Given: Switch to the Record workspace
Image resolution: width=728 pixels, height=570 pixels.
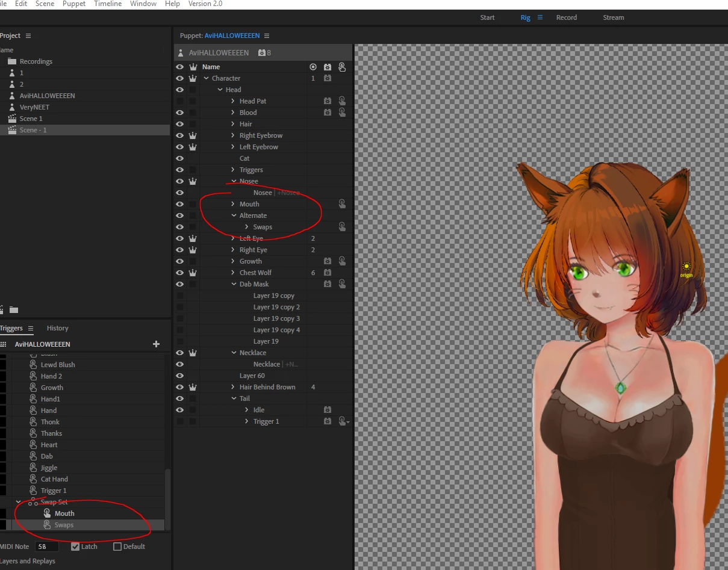Looking at the screenshot, I should (567, 17).
